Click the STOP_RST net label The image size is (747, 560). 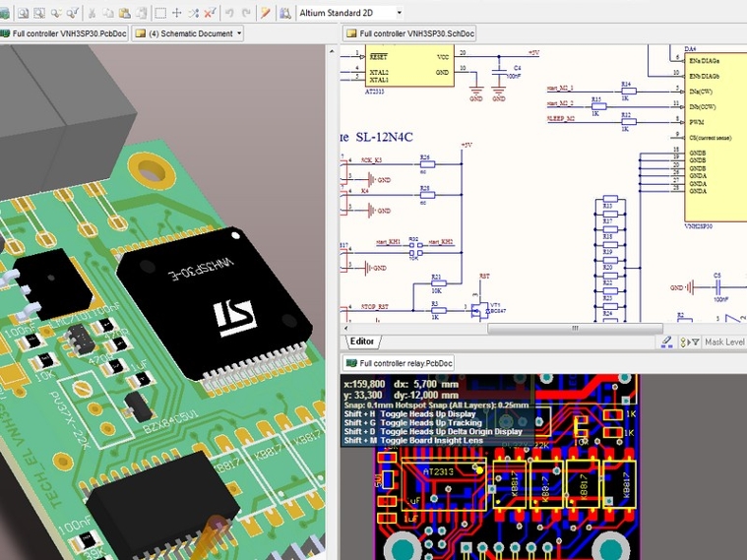pos(374,306)
